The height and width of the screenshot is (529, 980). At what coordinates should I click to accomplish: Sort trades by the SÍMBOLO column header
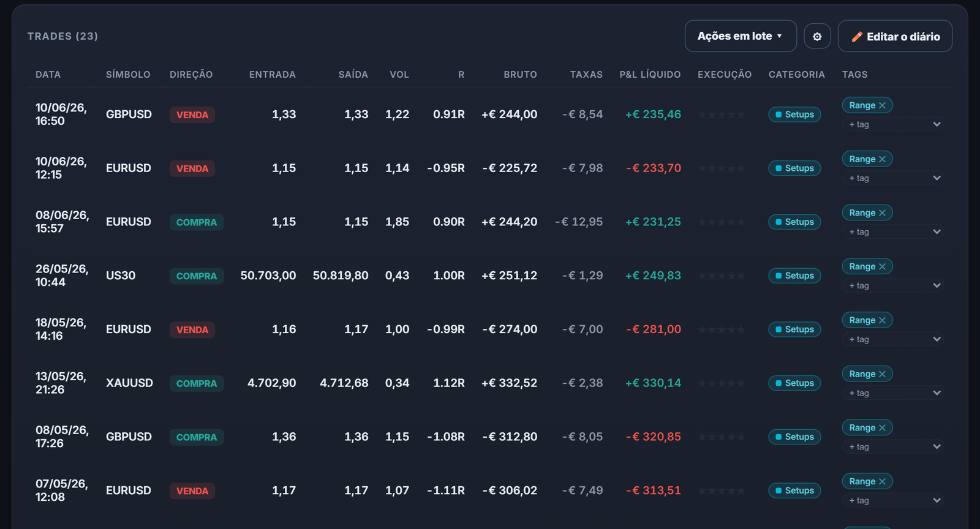128,75
